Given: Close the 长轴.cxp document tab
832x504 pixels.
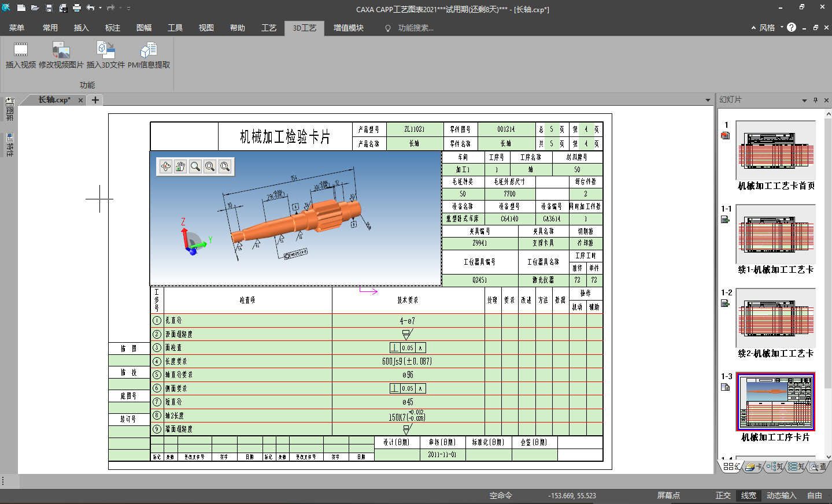Looking at the screenshot, I should (81, 100).
